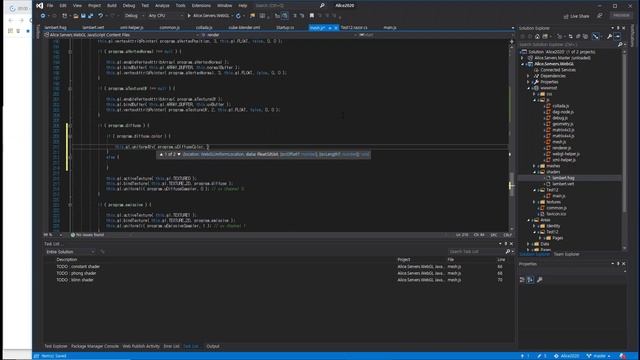Expand the Alice.Servers.Master project node
This screenshot has height=360, width=640.
pyautogui.click(x=522, y=58)
